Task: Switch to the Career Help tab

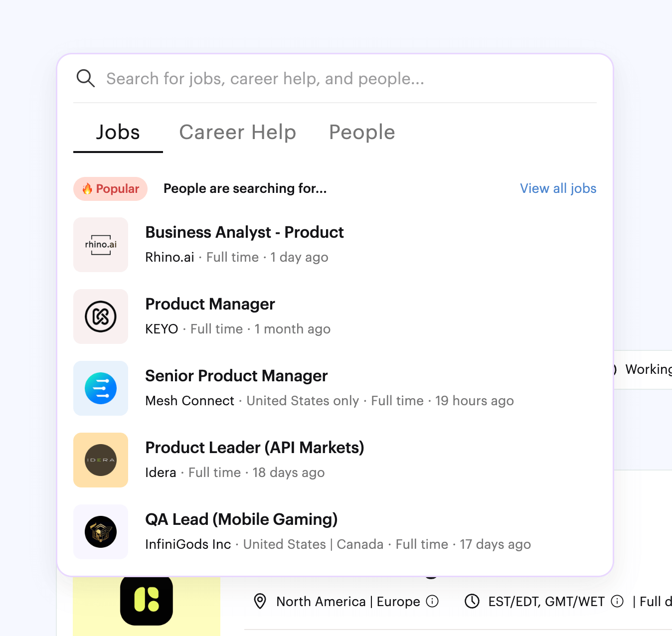Action: (238, 133)
